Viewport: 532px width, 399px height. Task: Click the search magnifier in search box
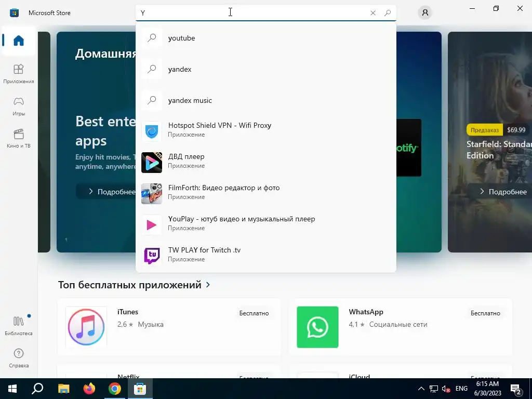pos(388,13)
